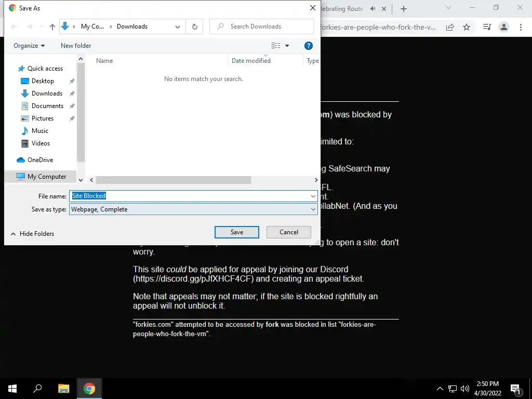Open network status tray icon

click(x=453, y=389)
